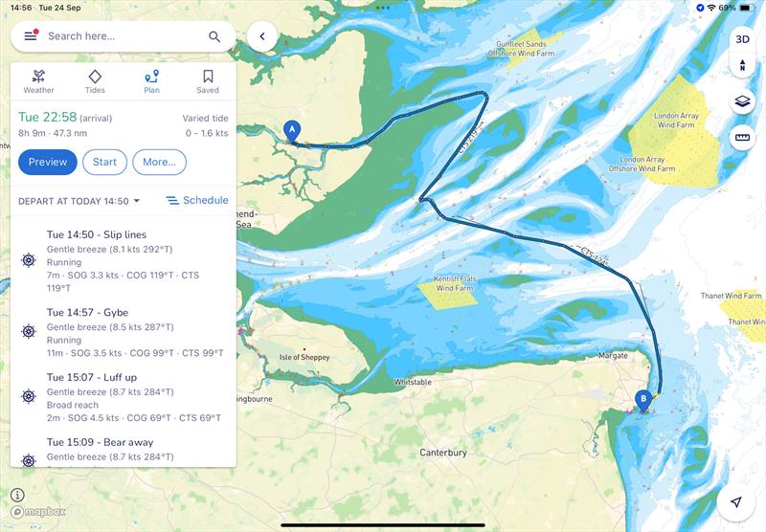Tap the '8h 9m · 47.3 nm' summary
Screen dimensions: 766x532
[53, 133]
